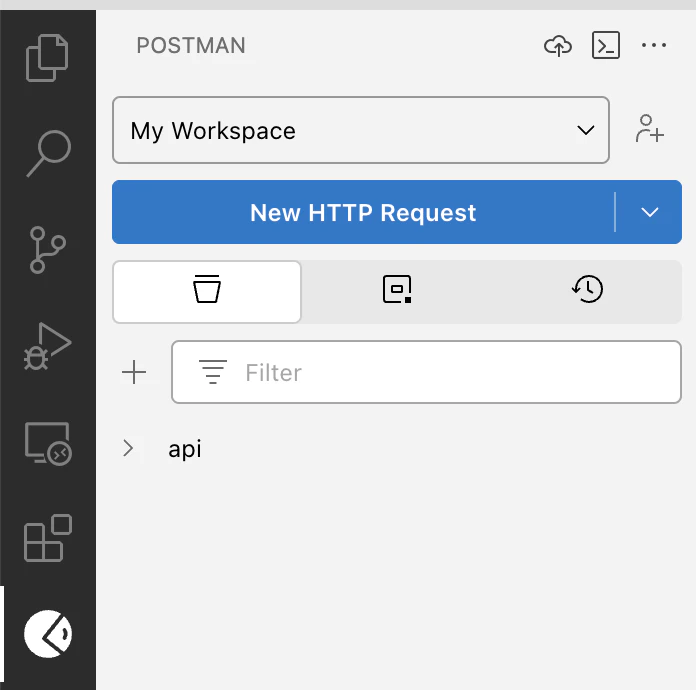
Task: Open the arrow beside New HTTP Request
Action: coord(649,212)
